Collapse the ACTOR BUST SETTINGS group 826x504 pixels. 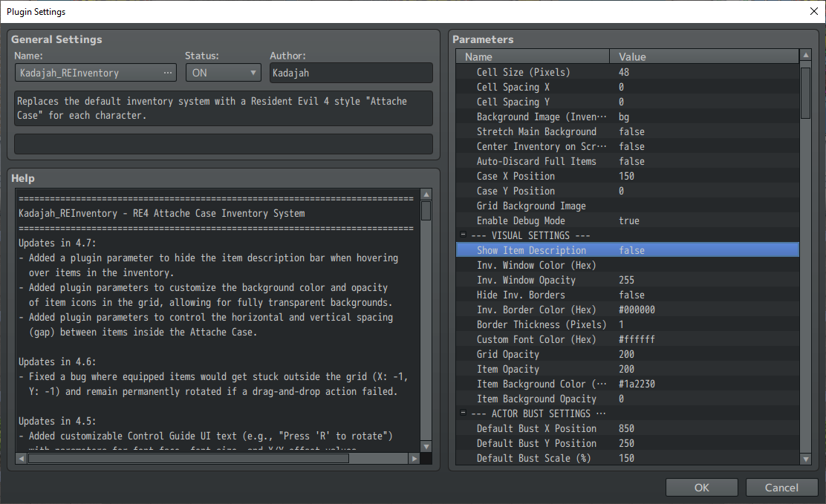click(463, 413)
